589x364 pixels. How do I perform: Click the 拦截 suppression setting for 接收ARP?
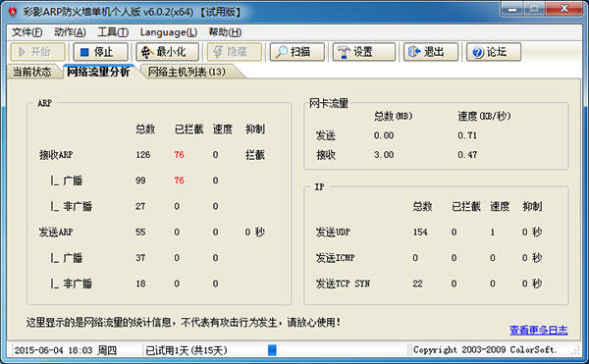255,155
